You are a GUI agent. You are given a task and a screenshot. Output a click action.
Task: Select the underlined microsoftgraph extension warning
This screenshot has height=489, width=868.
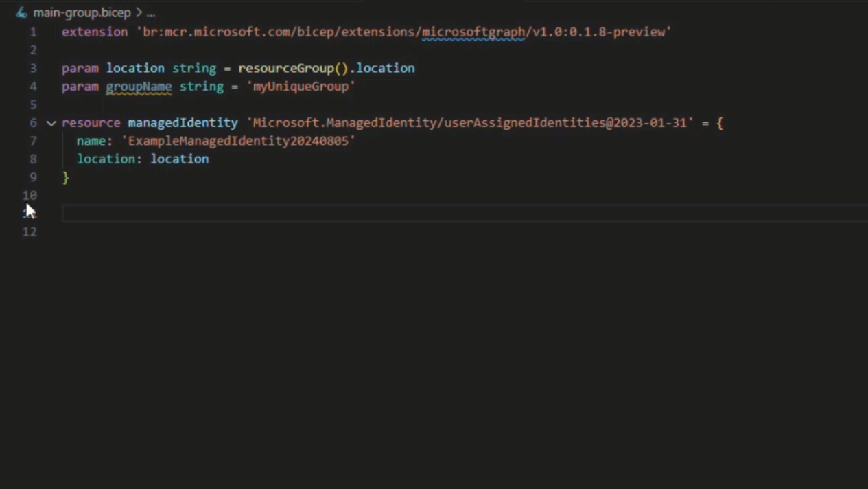(473, 32)
